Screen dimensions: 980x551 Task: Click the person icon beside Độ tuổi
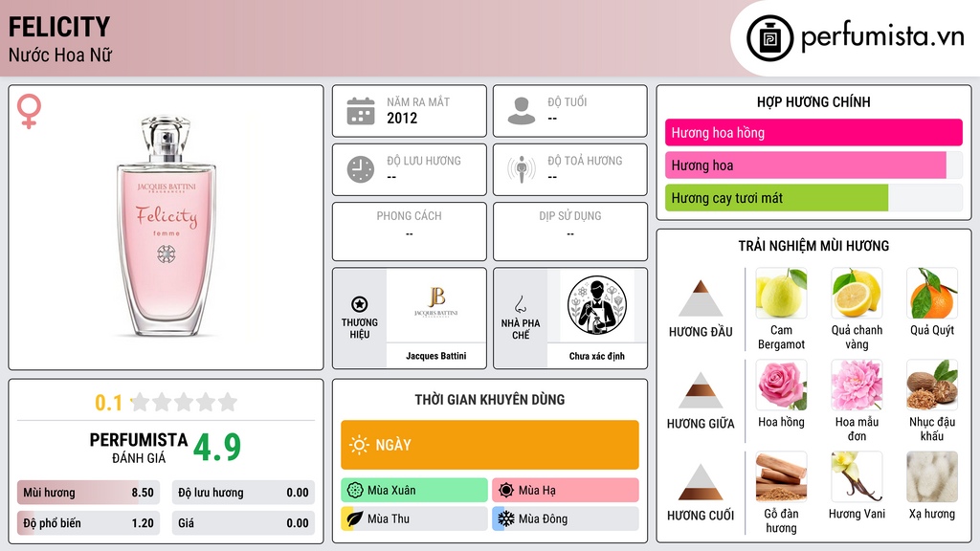click(522, 111)
